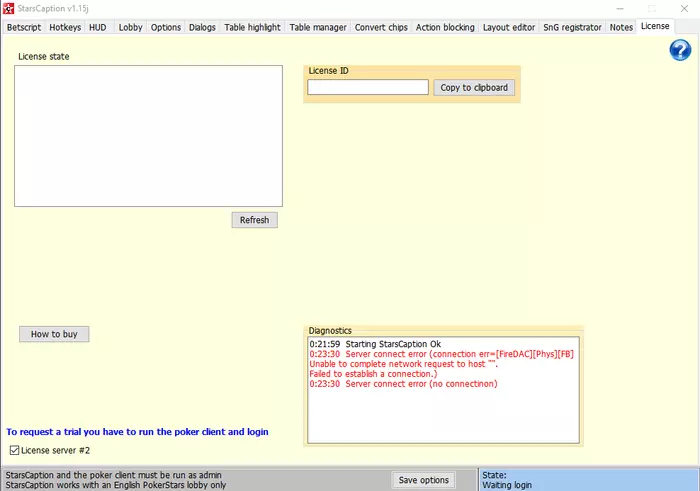
Task: Select the 'Server connect error (no connectinon)' line
Action: (403, 384)
